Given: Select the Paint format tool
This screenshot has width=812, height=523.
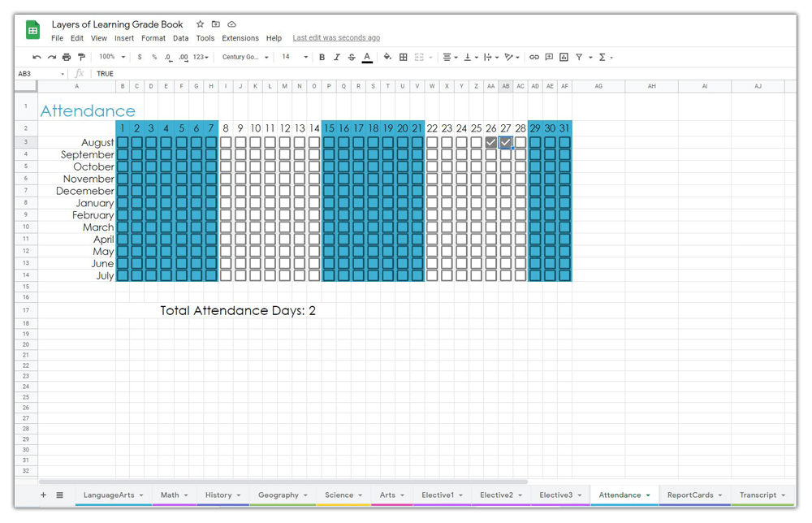Looking at the screenshot, I should coord(81,57).
